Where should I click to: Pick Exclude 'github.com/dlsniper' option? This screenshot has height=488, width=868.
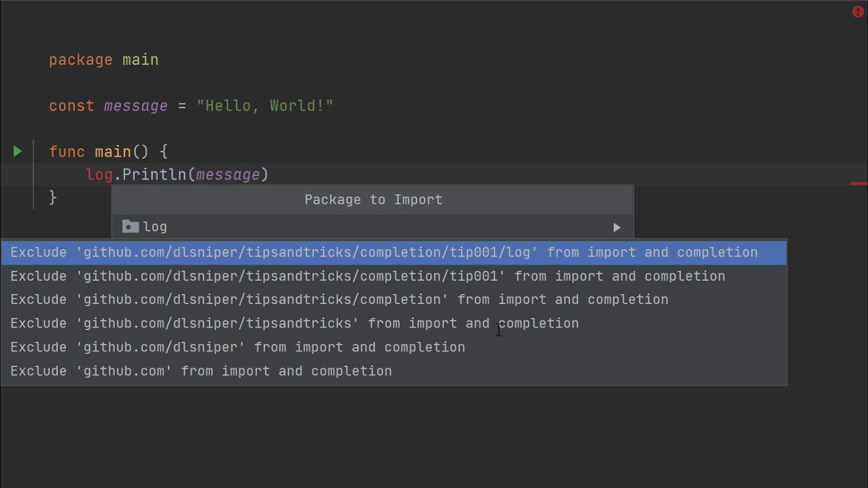[393, 347]
